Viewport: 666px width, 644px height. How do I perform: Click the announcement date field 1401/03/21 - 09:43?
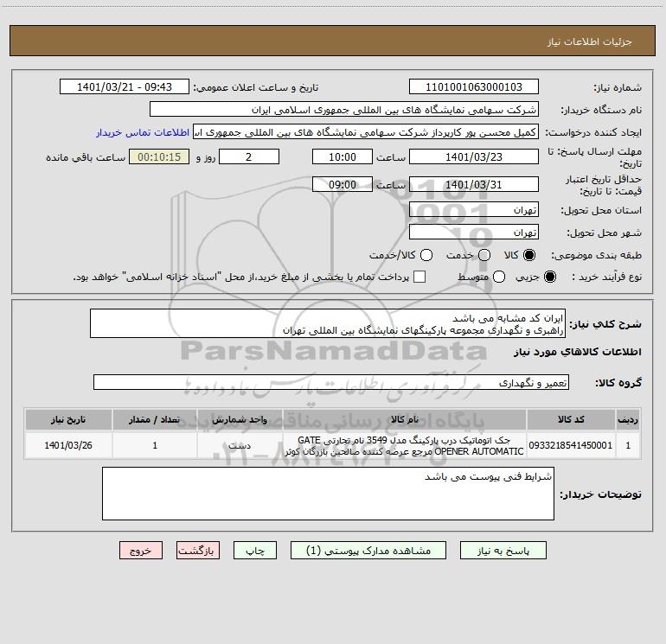(125, 87)
